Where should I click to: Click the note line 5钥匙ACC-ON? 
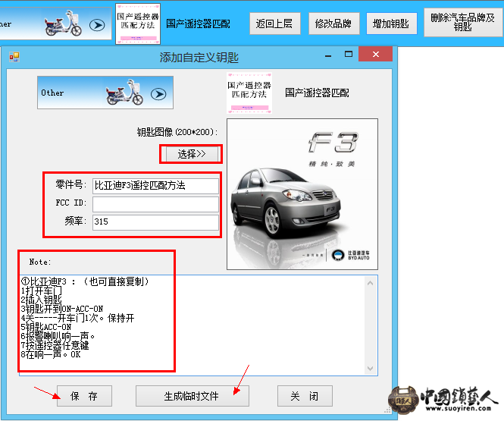tap(46, 327)
